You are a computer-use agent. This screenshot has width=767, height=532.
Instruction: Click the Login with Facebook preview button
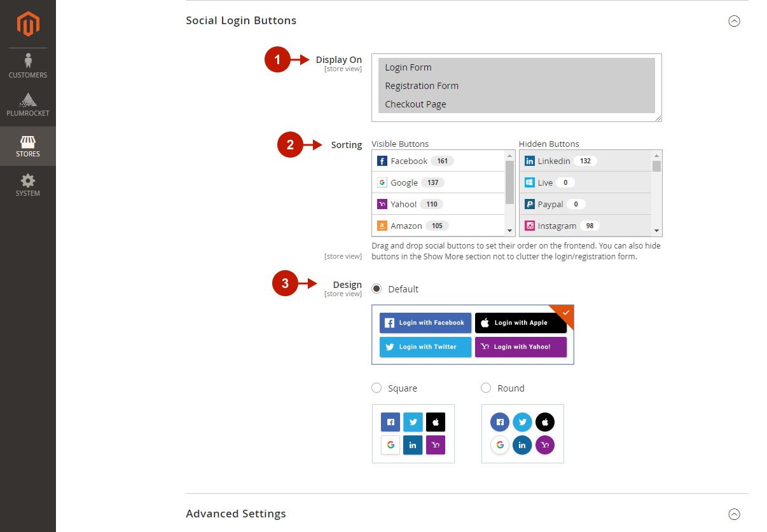425,323
